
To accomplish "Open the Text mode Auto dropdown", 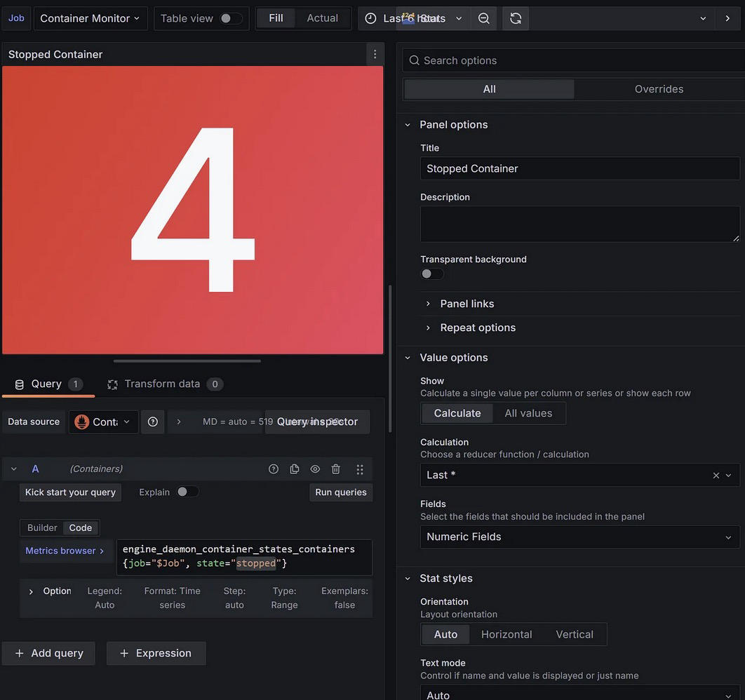I will 579,695.
